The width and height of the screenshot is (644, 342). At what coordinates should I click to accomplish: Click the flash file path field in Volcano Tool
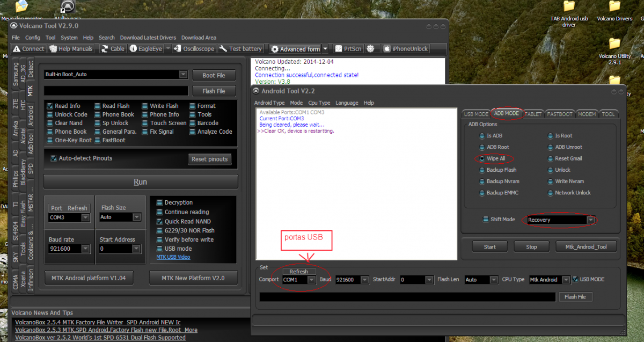(116, 91)
